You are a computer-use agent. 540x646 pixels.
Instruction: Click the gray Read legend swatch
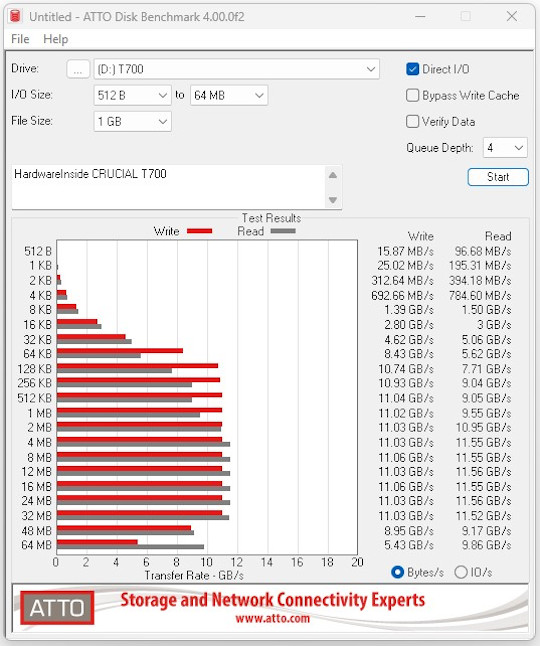tap(283, 231)
